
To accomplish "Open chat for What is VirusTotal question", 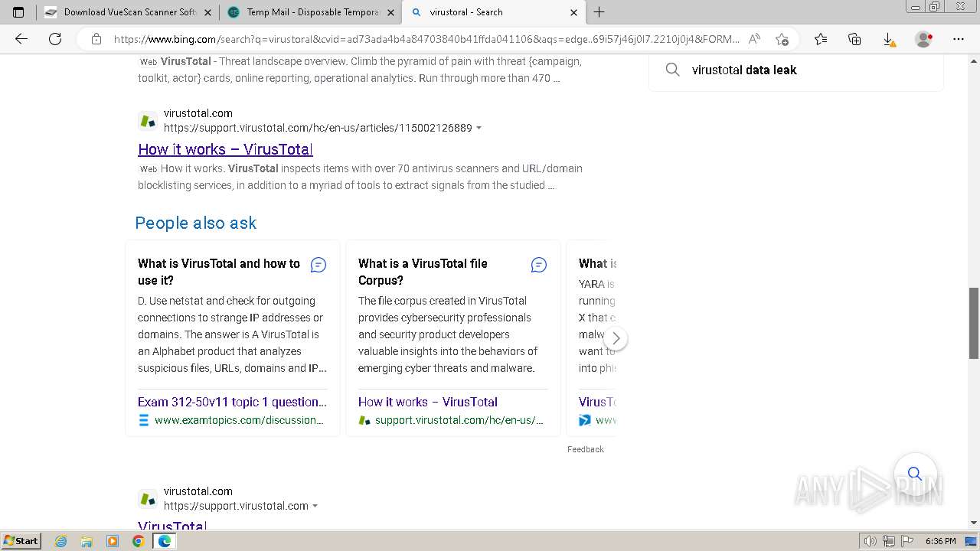I will 318,265.
